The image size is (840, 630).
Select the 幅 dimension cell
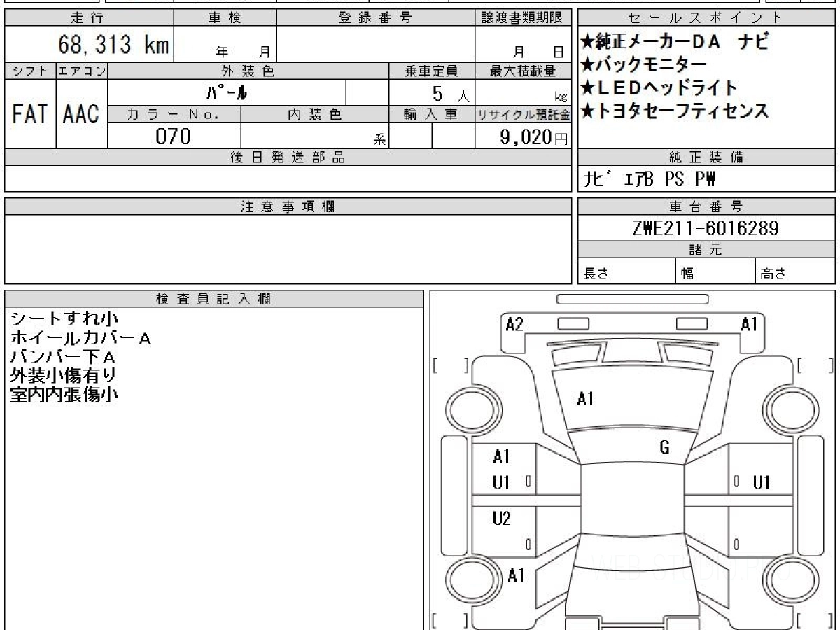[715, 272]
